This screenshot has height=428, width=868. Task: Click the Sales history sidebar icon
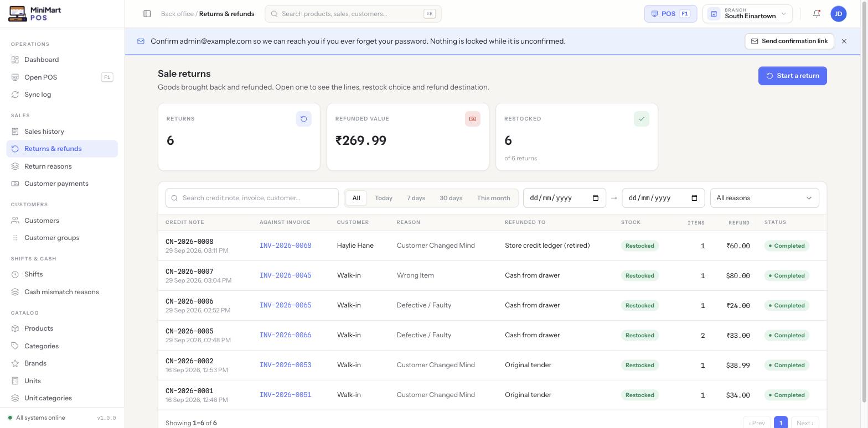[x=15, y=132]
